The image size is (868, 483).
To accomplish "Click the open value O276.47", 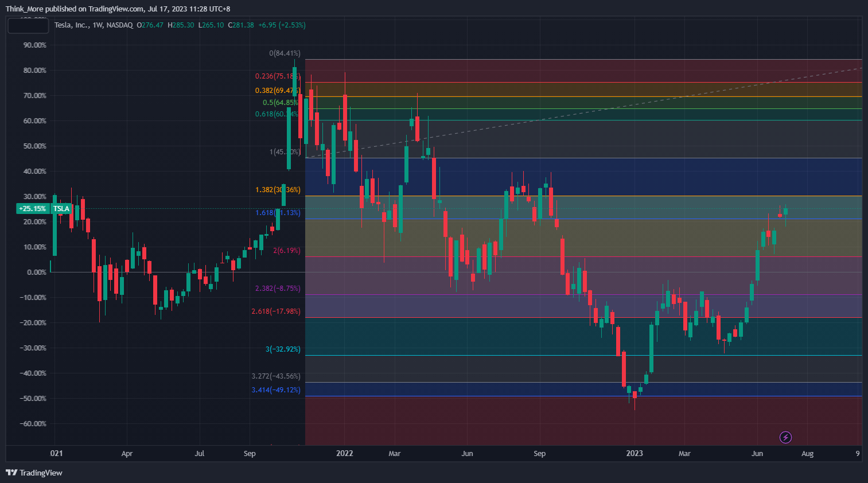I will tap(150, 25).
